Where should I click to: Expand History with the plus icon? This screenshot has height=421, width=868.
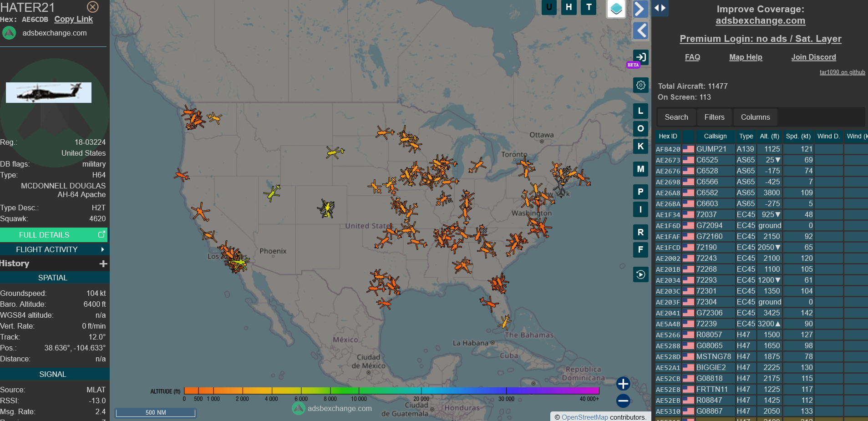click(x=103, y=264)
